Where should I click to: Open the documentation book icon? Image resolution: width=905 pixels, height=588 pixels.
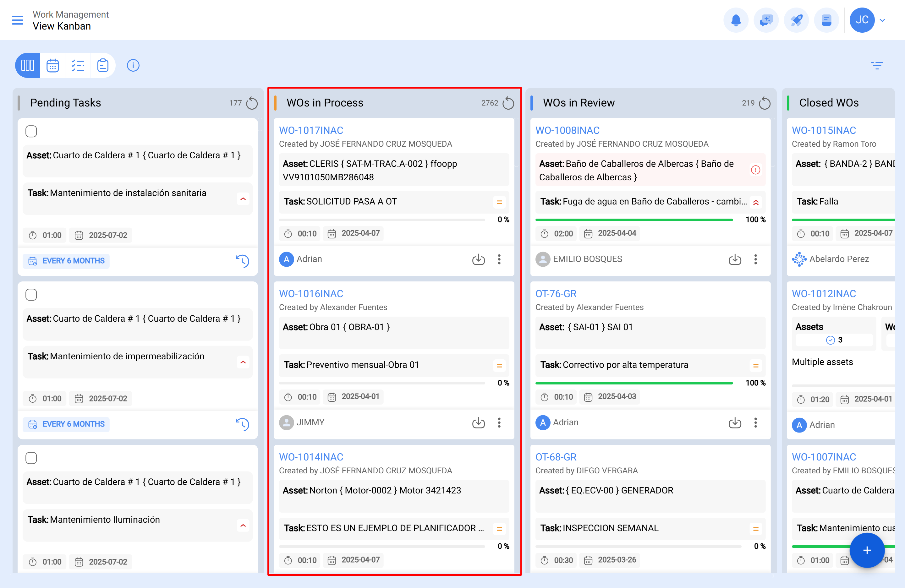(826, 20)
